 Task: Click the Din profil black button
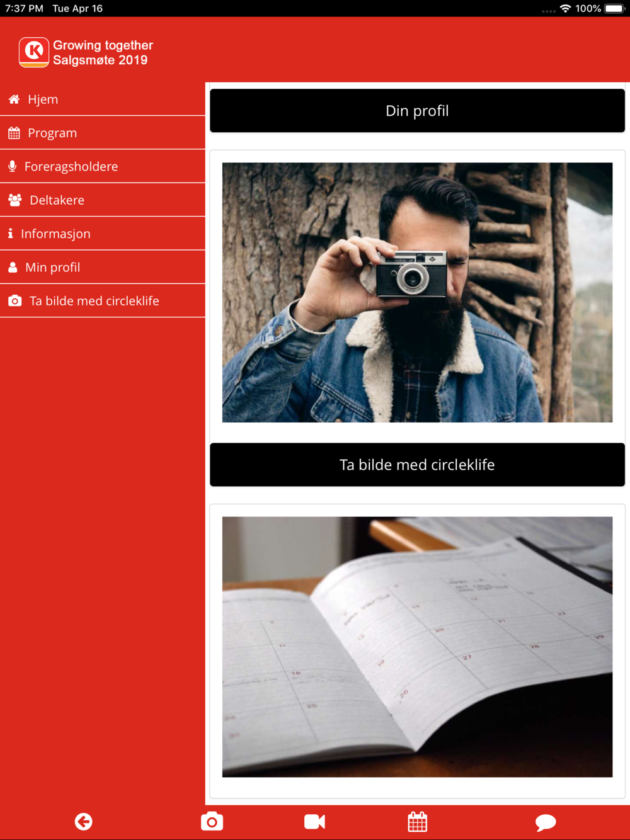(x=417, y=111)
